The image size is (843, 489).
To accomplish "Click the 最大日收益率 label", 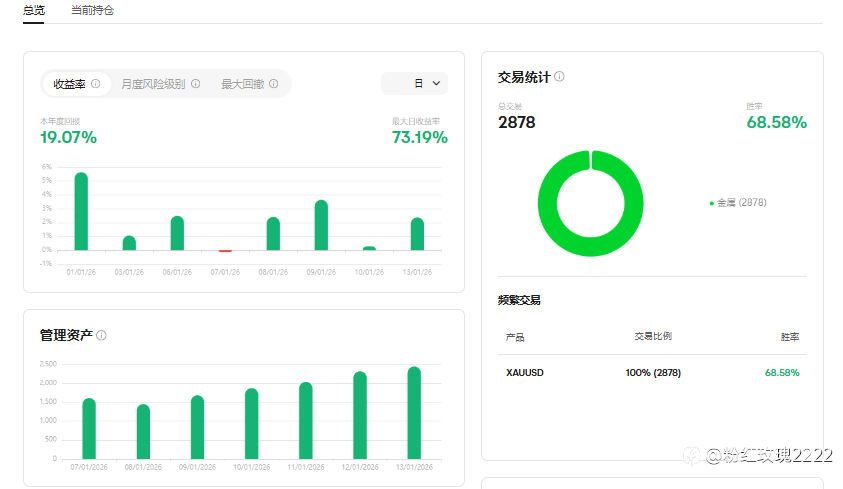I will [416, 121].
